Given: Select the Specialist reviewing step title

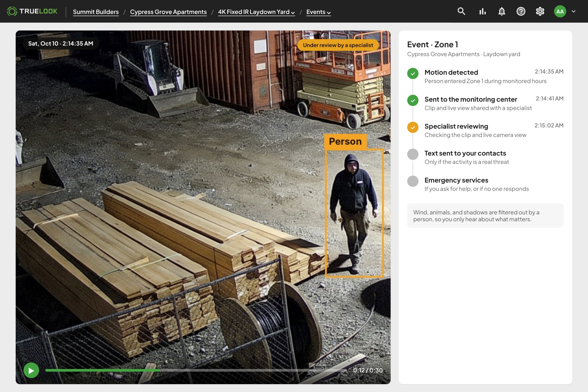Looking at the screenshot, I should click(x=456, y=126).
